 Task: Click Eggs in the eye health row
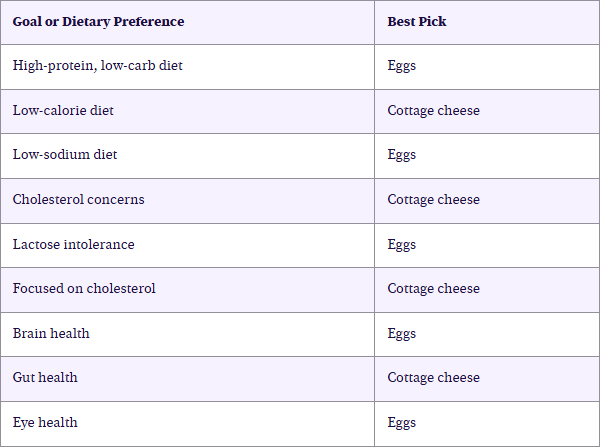[x=402, y=422]
